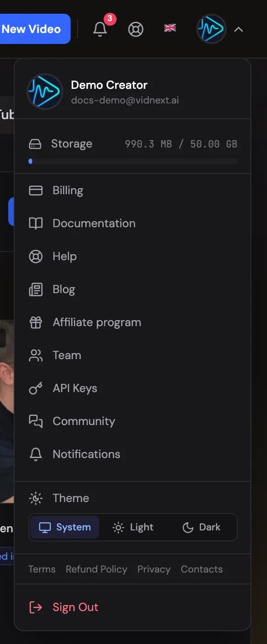
Task: Click the Billing credit card icon
Action: [36, 191]
